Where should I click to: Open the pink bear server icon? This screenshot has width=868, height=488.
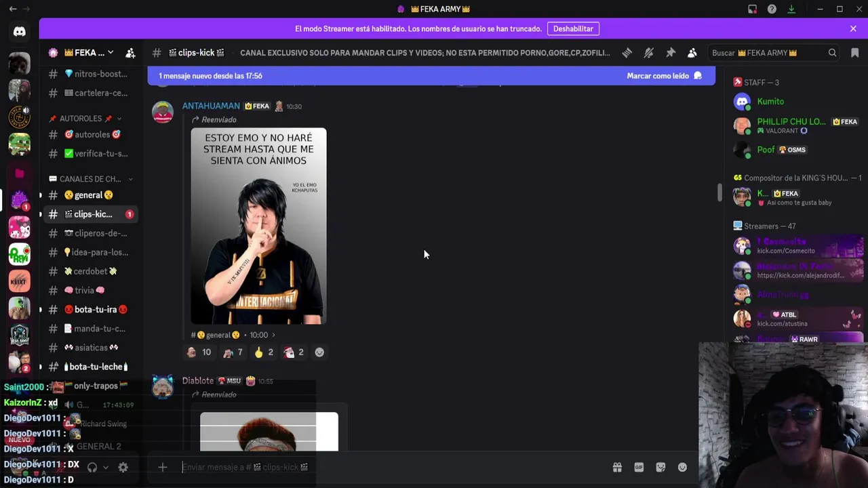[x=19, y=228]
